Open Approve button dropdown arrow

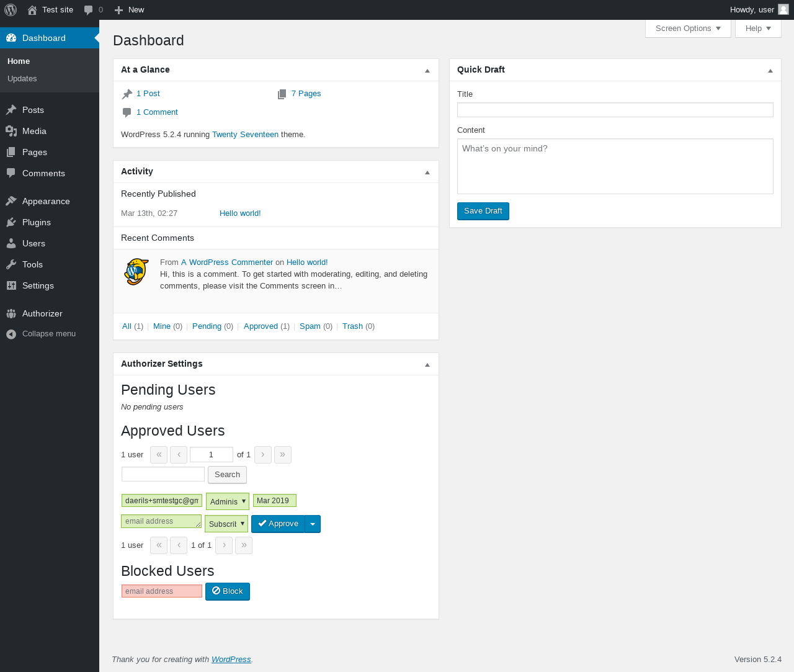coord(313,524)
